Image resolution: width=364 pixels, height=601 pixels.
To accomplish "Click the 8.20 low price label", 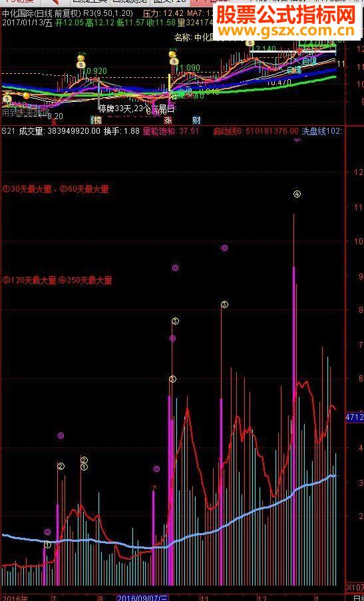I will click(x=55, y=115).
